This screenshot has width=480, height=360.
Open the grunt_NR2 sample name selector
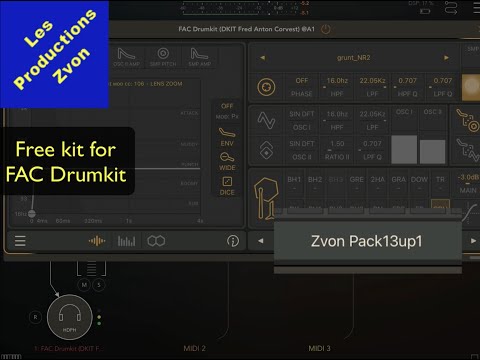tap(354, 58)
